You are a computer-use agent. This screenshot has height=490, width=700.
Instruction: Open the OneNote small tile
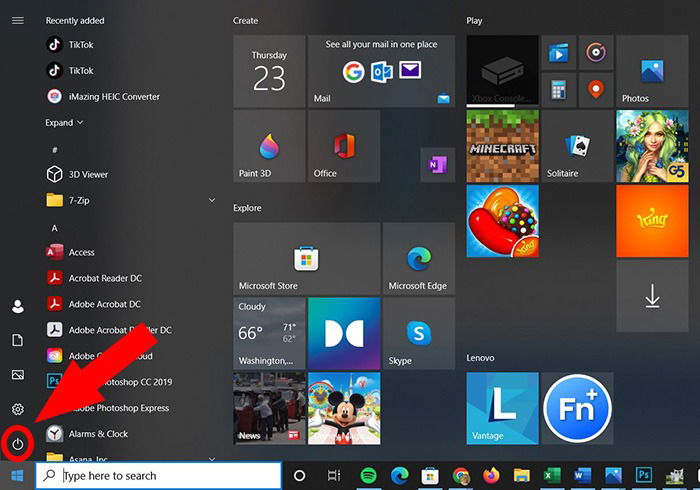438,165
